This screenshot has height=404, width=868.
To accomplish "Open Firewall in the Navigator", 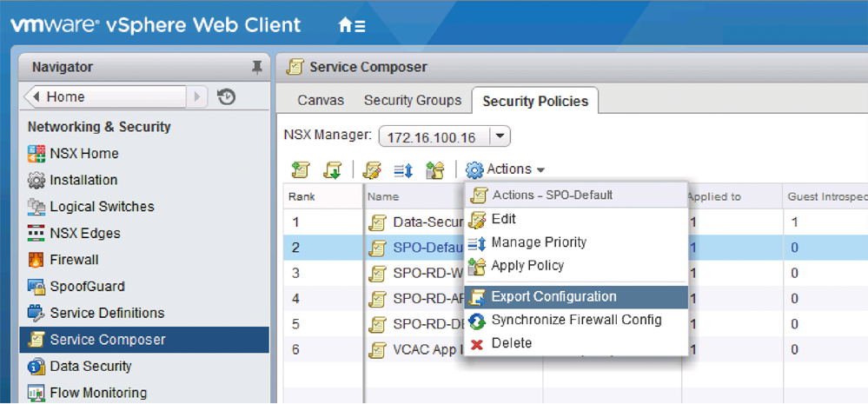I will pyautogui.click(x=63, y=260).
